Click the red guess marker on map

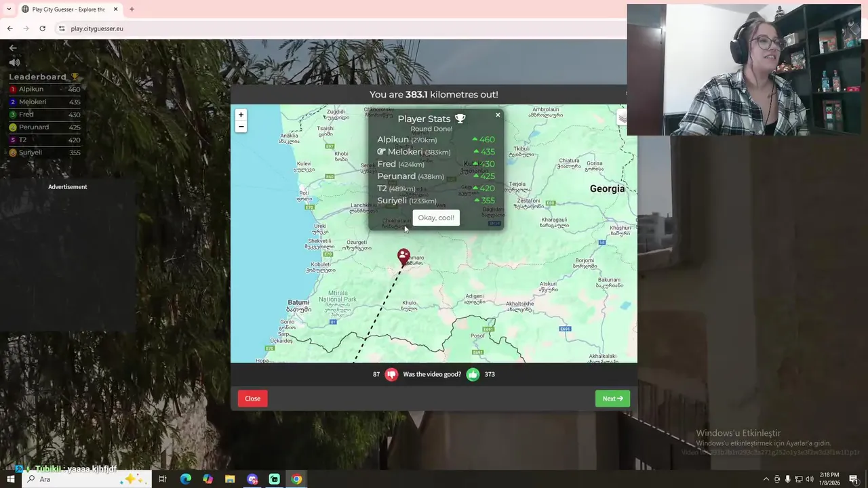point(403,256)
